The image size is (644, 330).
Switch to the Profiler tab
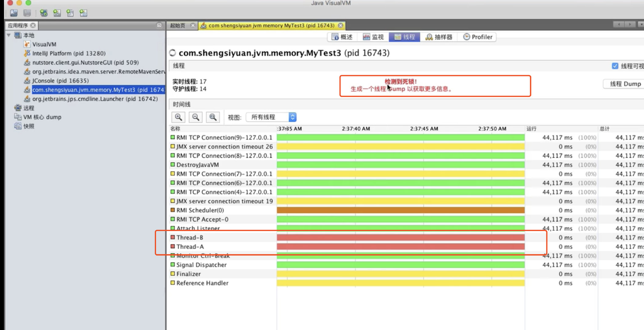click(478, 37)
